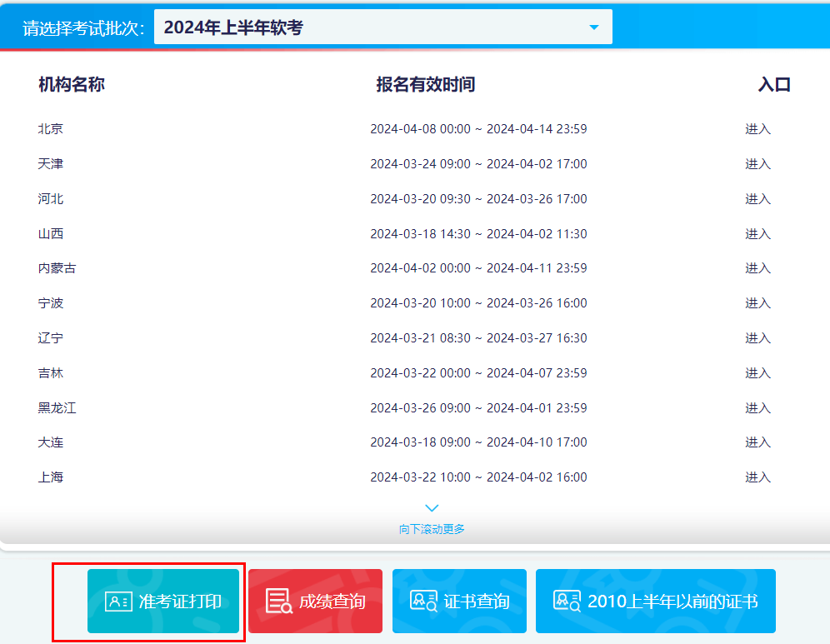The image size is (830, 644).
Task: Select the 山西 institution name
Action: [x=51, y=234]
